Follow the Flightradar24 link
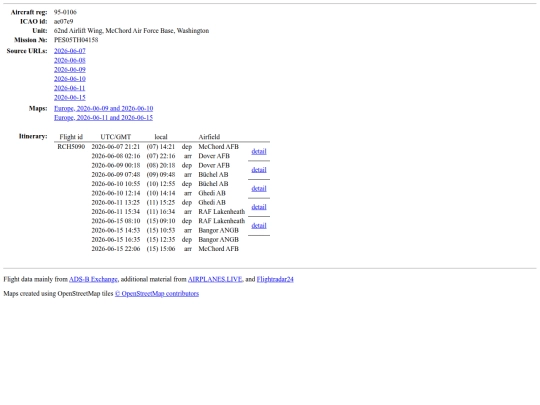 [275, 279]
